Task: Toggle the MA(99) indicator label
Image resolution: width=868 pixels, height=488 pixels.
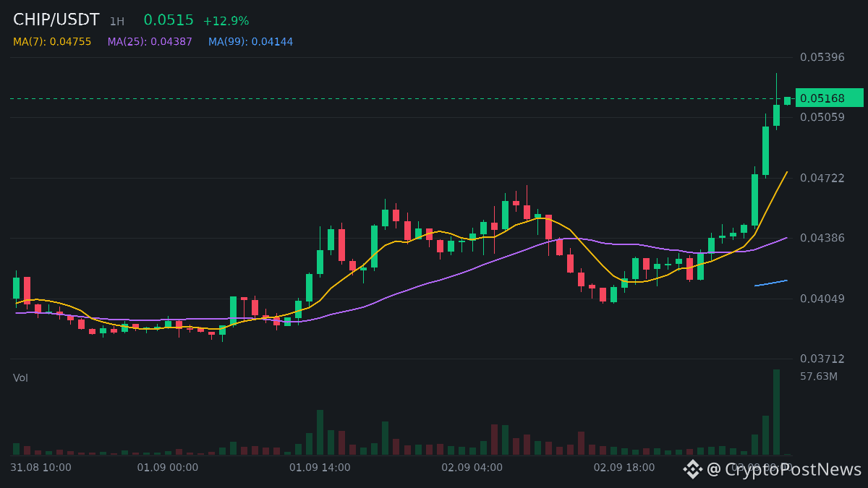Action: point(250,42)
